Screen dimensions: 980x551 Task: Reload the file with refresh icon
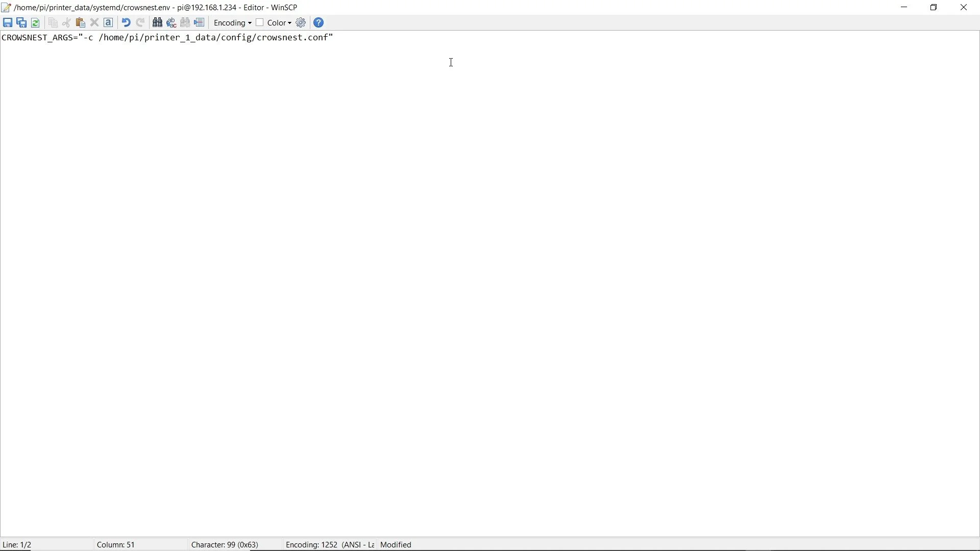[x=35, y=23]
